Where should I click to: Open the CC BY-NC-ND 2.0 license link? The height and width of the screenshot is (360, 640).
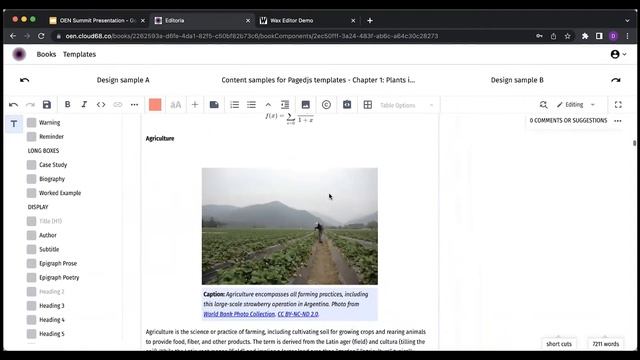298,314
